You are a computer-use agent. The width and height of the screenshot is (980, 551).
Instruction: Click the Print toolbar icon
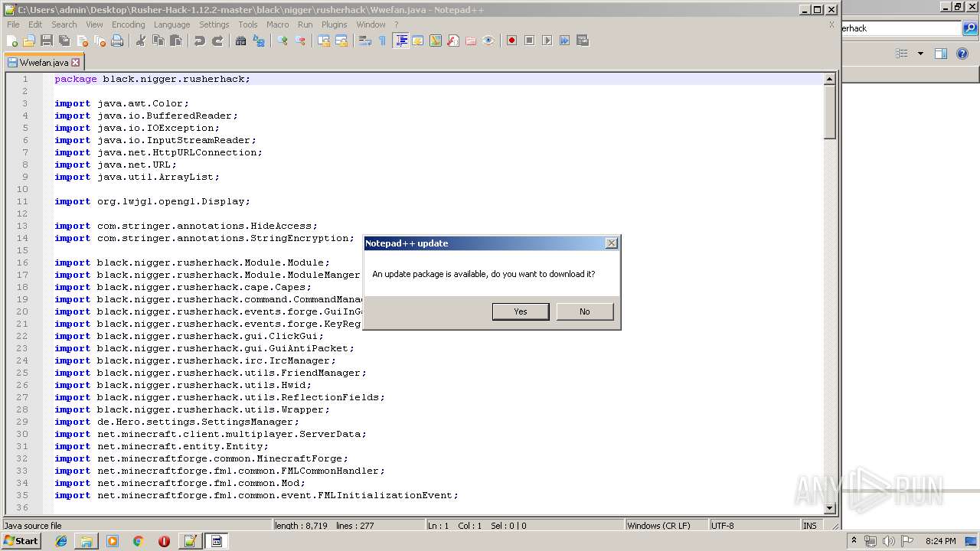117,41
